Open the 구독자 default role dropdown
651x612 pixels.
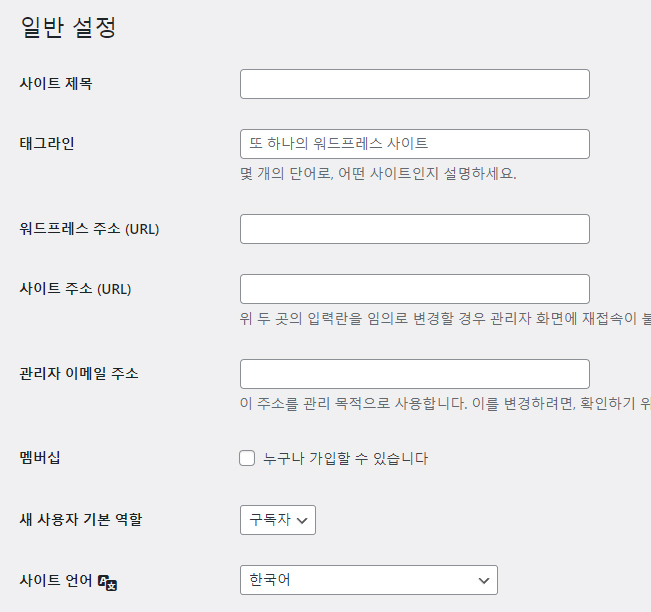278,520
